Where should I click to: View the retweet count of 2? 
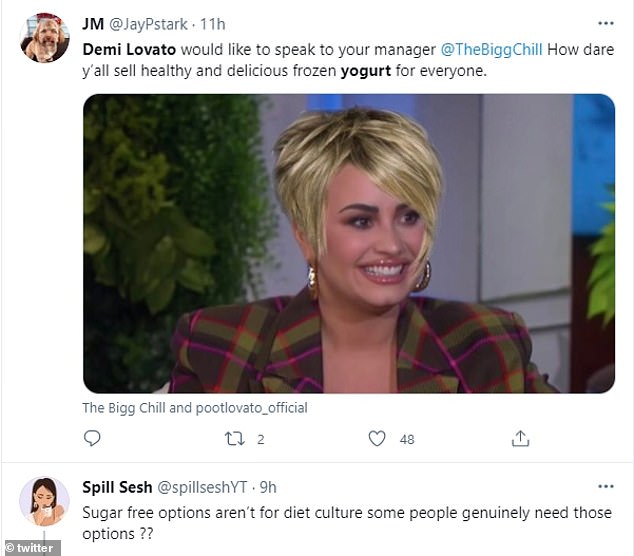click(259, 438)
